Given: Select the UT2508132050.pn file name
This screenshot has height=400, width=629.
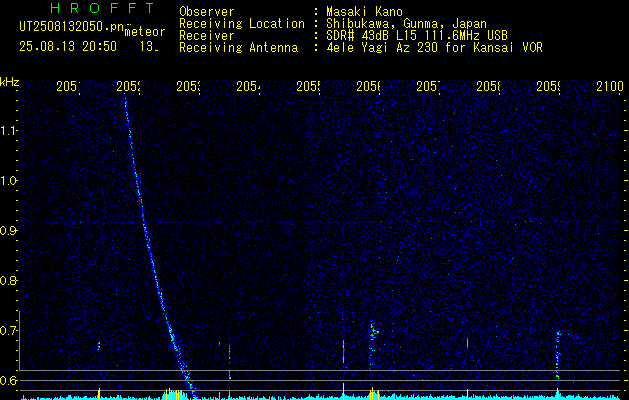Looking at the screenshot, I should tap(72, 26).
